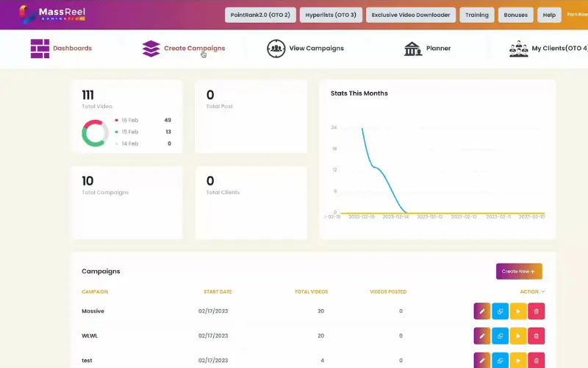Expand the ACTION column dropdown chevron
The width and height of the screenshot is (588, 368).
point(543,291)
